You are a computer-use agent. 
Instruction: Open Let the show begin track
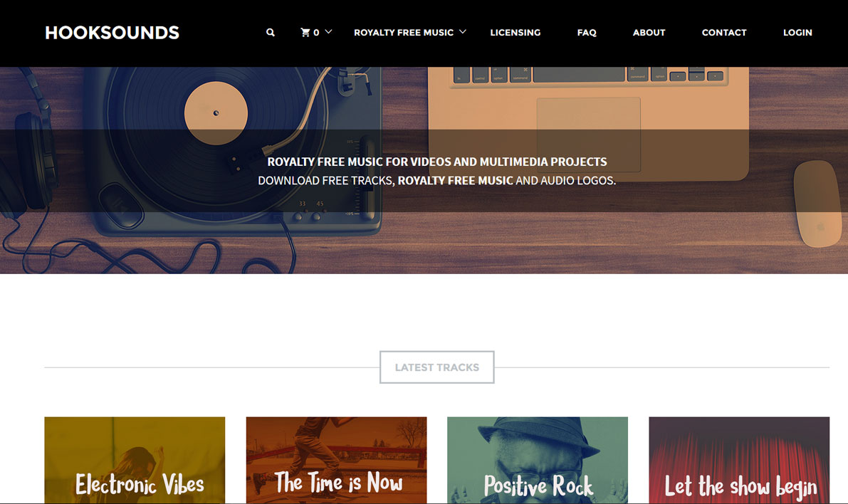pos(739,460)
